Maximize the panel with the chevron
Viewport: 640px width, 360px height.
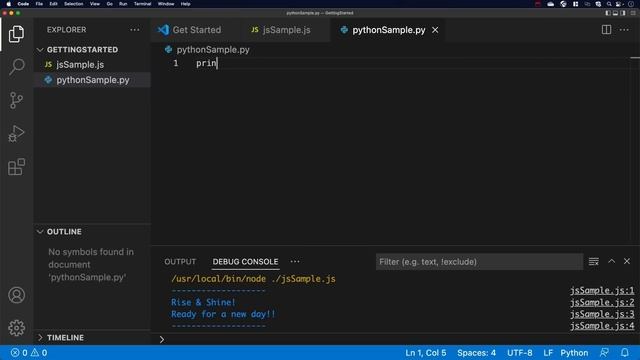click(611, 261)
